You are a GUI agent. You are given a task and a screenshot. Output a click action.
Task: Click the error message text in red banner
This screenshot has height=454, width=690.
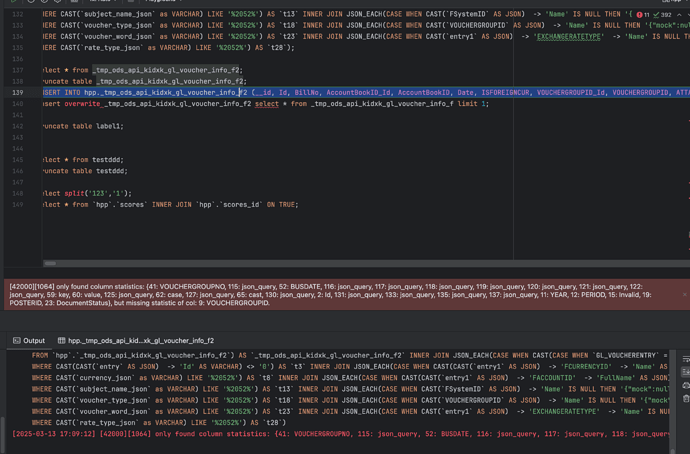[x=331, y=294]
